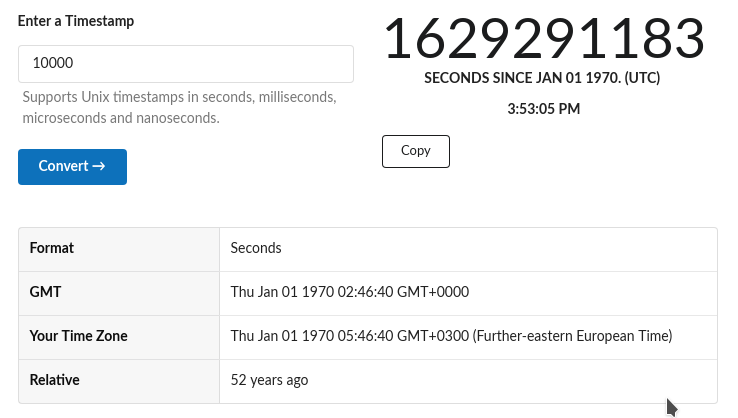Select the Format row header cell
Image resolution: width=738 pixels, height=418 pixels.
[x=52, y=248]
